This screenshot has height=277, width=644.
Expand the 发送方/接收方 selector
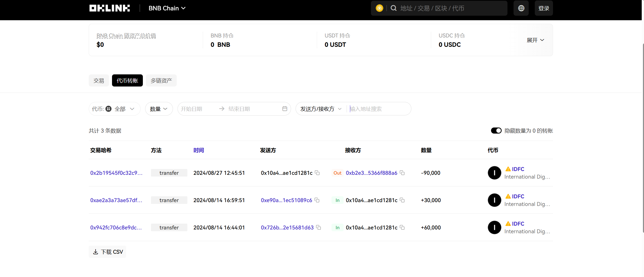[x=321, y=109]
